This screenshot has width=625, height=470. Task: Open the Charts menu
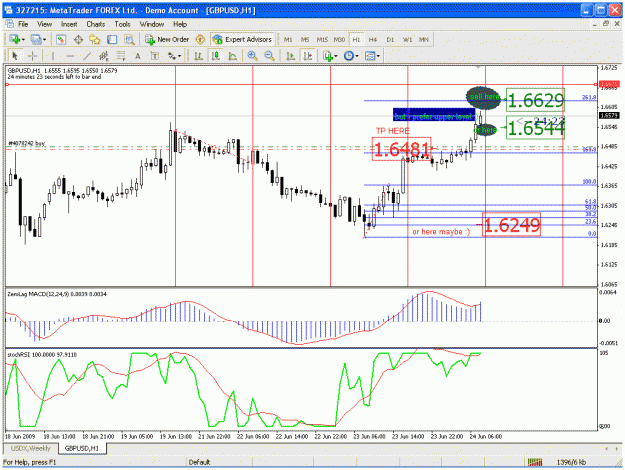[x=96, y=24]
